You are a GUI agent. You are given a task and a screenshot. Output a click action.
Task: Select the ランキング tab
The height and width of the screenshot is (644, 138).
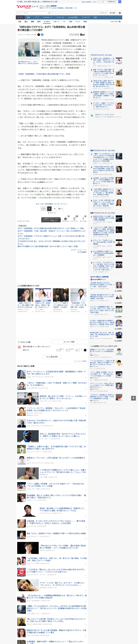click(x=86, y=17)
